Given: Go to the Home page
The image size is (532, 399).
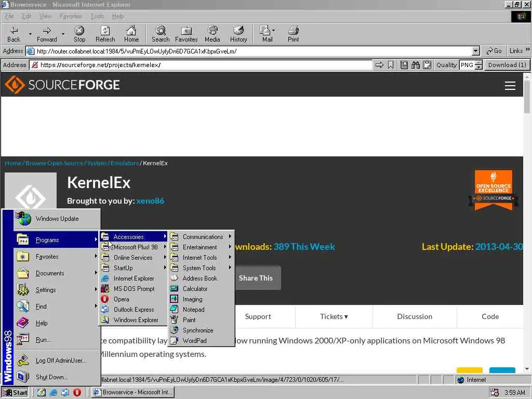Looking at the screenshot, I should 131,34.
